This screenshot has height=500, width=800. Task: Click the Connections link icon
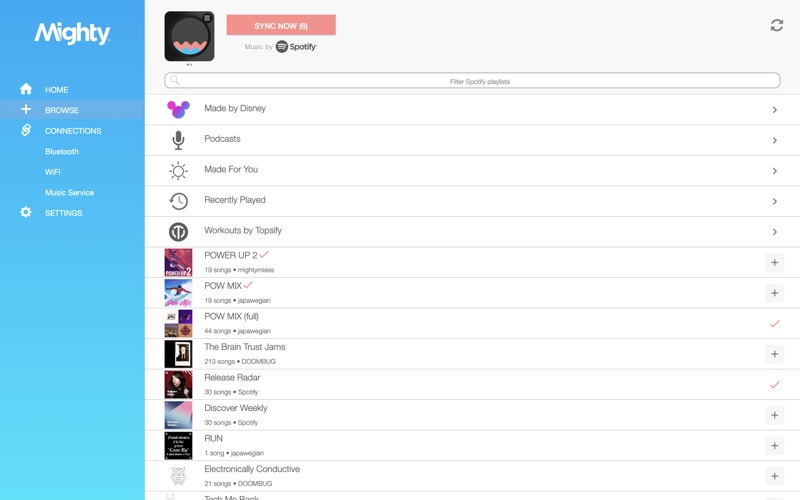point(26,130)
